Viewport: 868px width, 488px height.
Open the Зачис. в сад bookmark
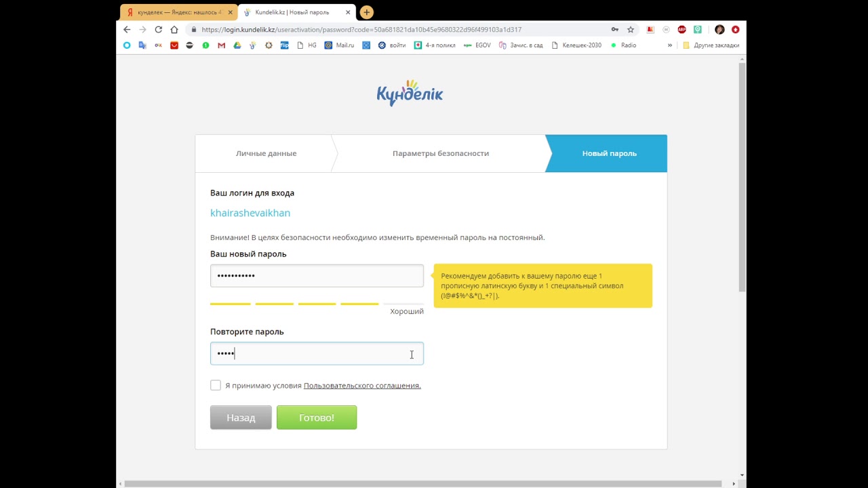tap(521, 45)
